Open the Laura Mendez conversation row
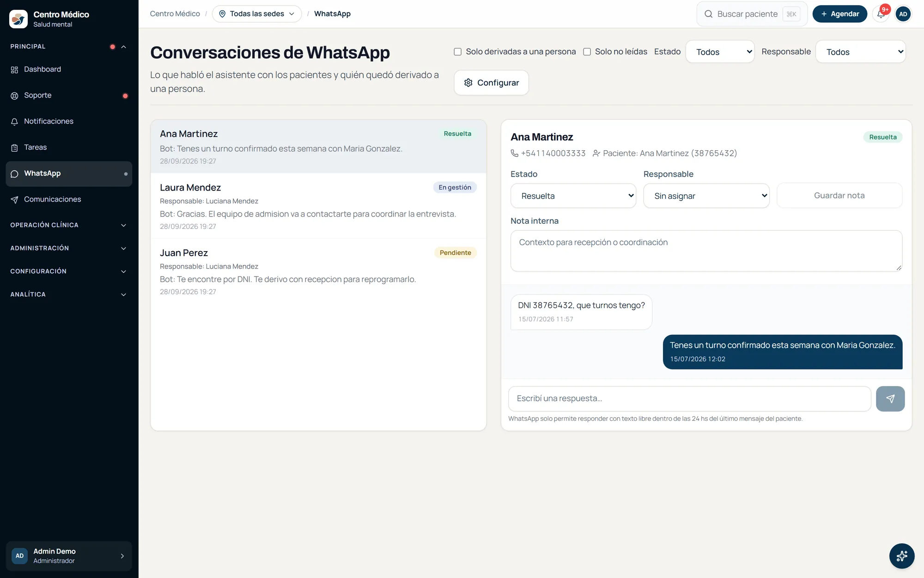 318,206
